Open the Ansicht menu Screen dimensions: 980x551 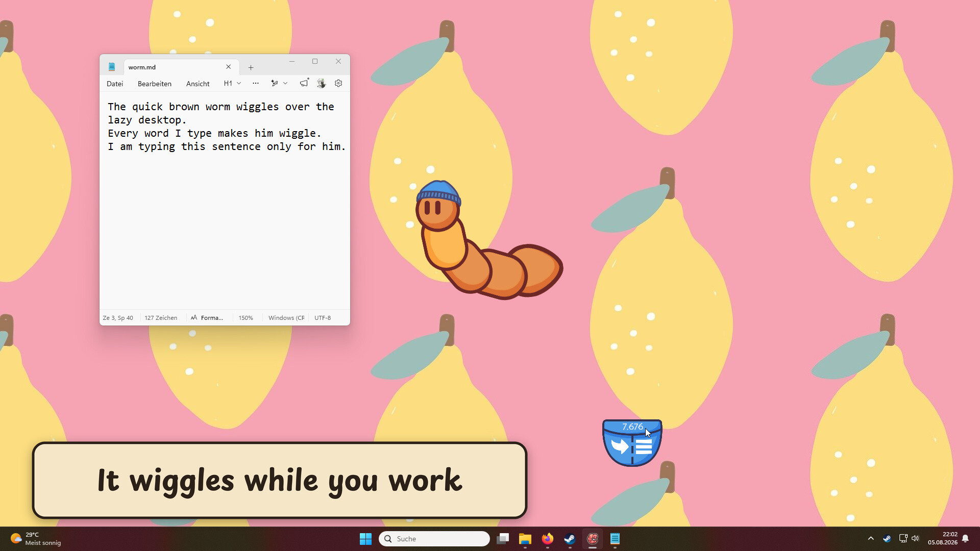click(198, 84)
